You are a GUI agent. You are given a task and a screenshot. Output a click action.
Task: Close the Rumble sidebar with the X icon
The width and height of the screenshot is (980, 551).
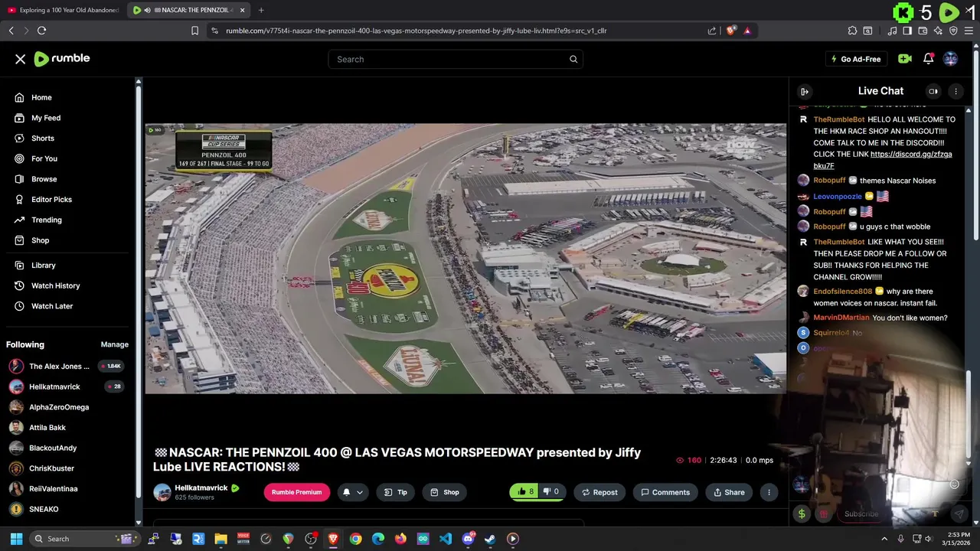tap(21, 59)
